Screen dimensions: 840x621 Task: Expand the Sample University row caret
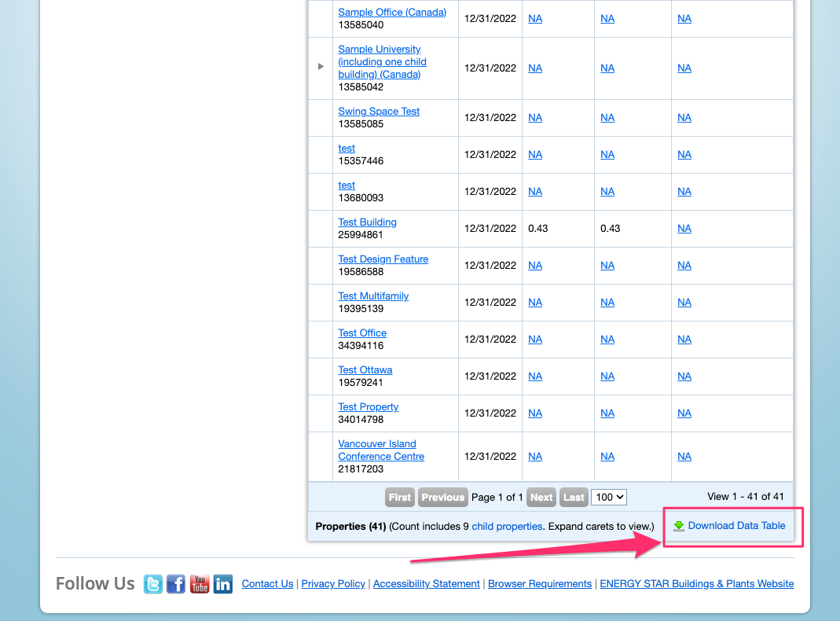click(321, 67)
